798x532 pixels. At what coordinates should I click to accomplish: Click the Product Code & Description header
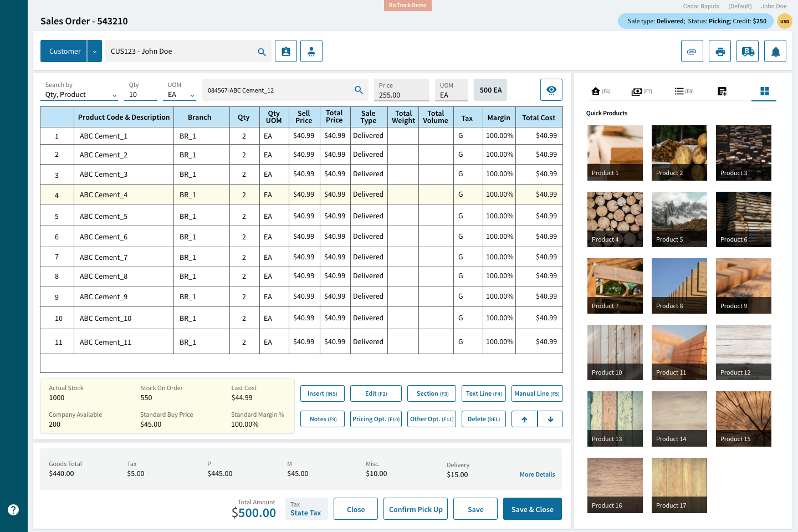[x=124, y=117]
